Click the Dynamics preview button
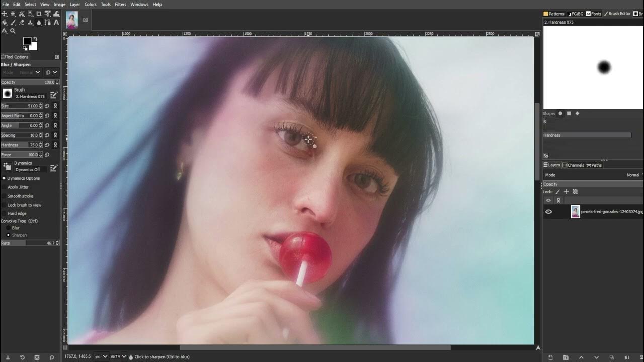The width and height of the screenshot is (644, 362). pos(7,167)
